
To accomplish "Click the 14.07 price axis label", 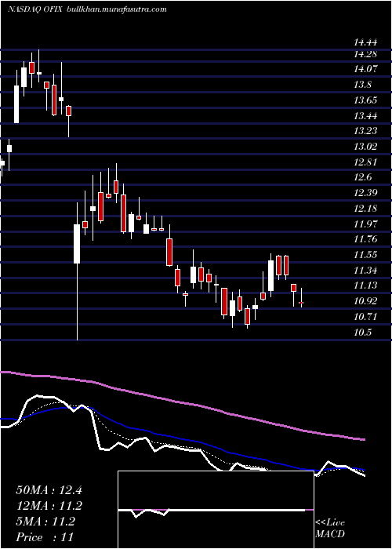I will click(x=365, y=69).
